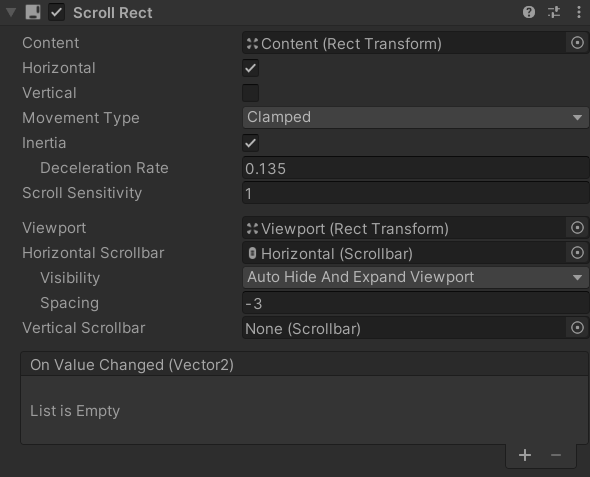Click the Viewport property label
This screenshot has height=477, width=590.
click(x=54, y=228)
